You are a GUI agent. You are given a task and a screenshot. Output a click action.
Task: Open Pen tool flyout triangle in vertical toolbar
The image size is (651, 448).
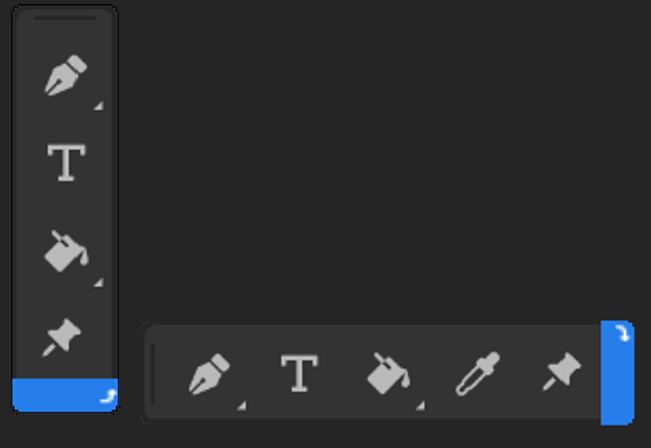click(98, 105)
